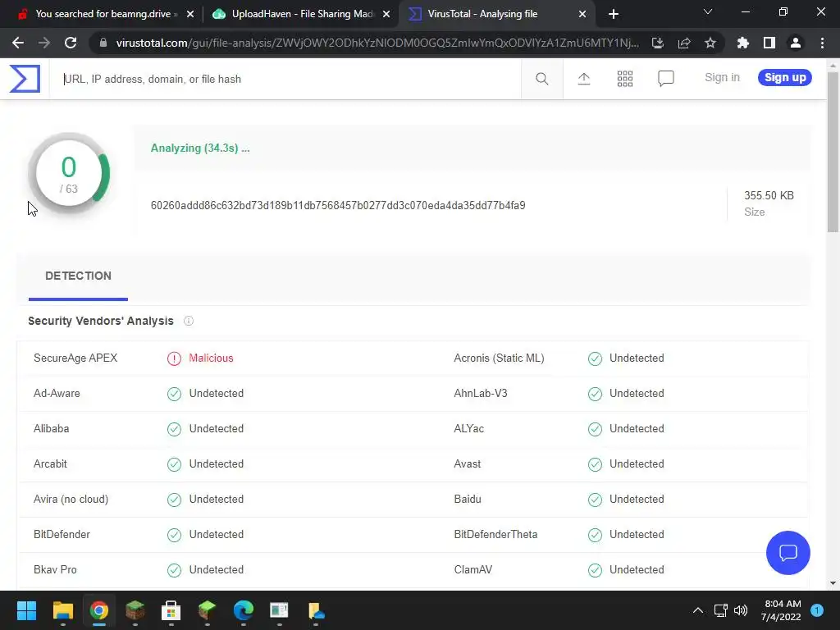Open the Windows Start menu
This screenshot has width=840, height=630.
(26, 610)
